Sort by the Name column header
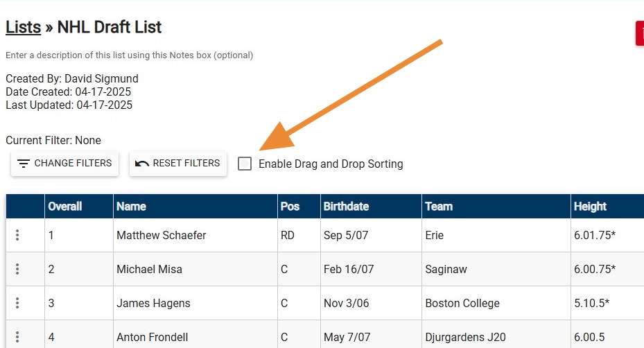 (131, 207)
